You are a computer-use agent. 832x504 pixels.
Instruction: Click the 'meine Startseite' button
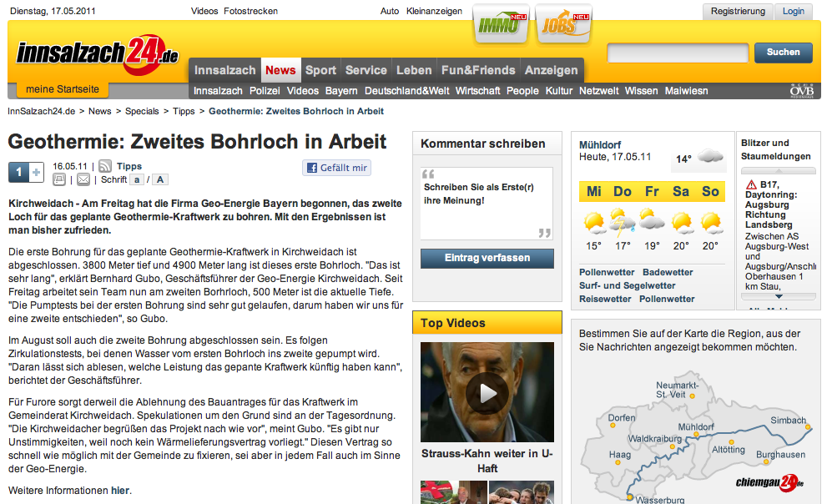(x=63, y=89)
